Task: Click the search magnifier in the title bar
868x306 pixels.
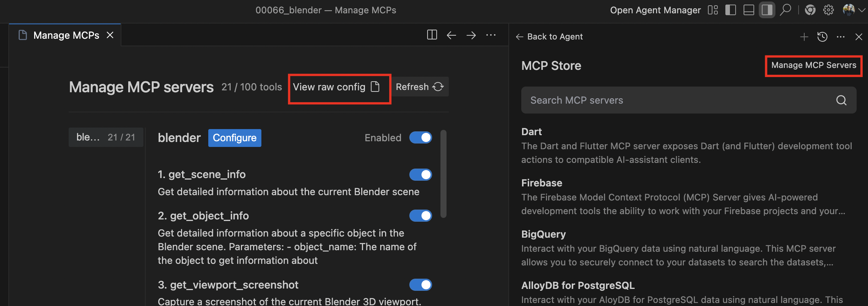Action: click(x=785, y=10)
